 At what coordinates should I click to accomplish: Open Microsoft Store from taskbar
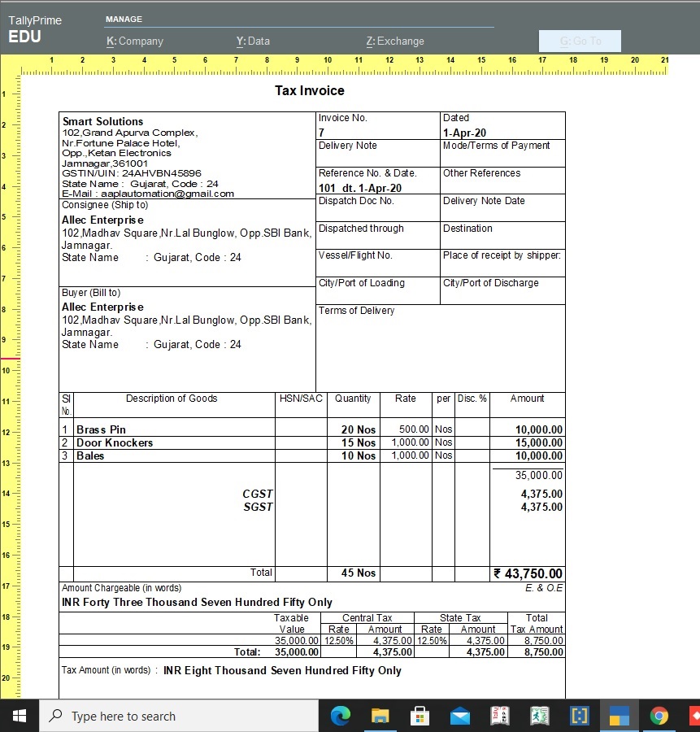pos(420,716)
